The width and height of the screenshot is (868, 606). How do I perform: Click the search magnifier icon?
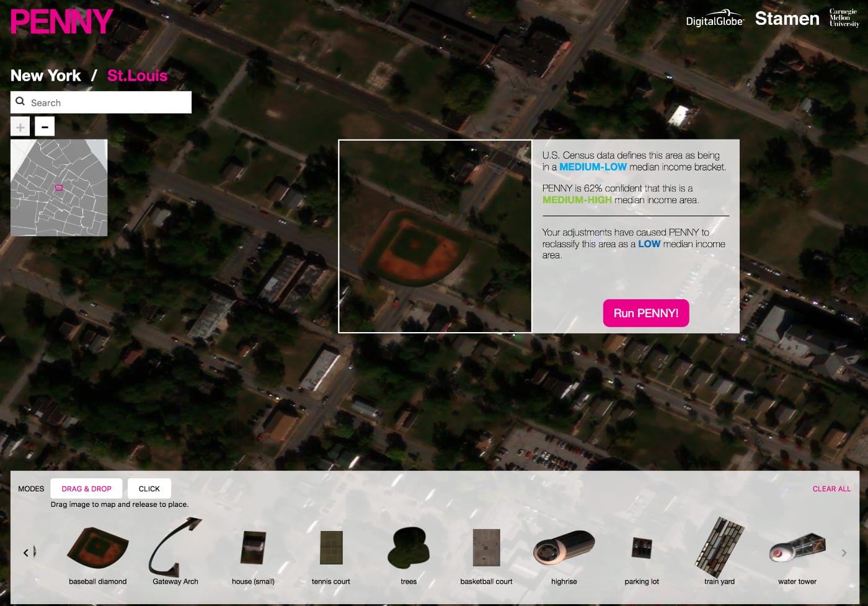click(x=20, y=101)
